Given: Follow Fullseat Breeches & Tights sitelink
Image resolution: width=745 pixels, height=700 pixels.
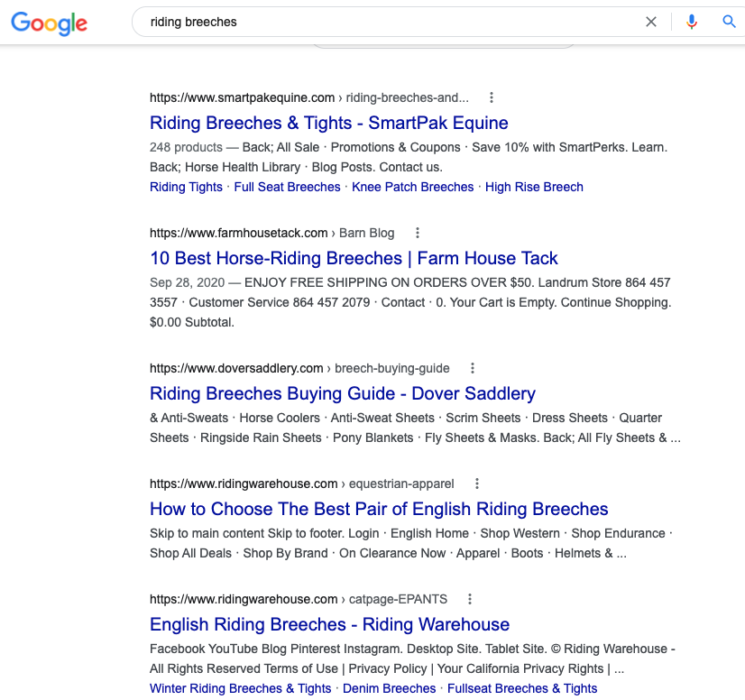Looking at the screenshot, I should pos(522,688).
